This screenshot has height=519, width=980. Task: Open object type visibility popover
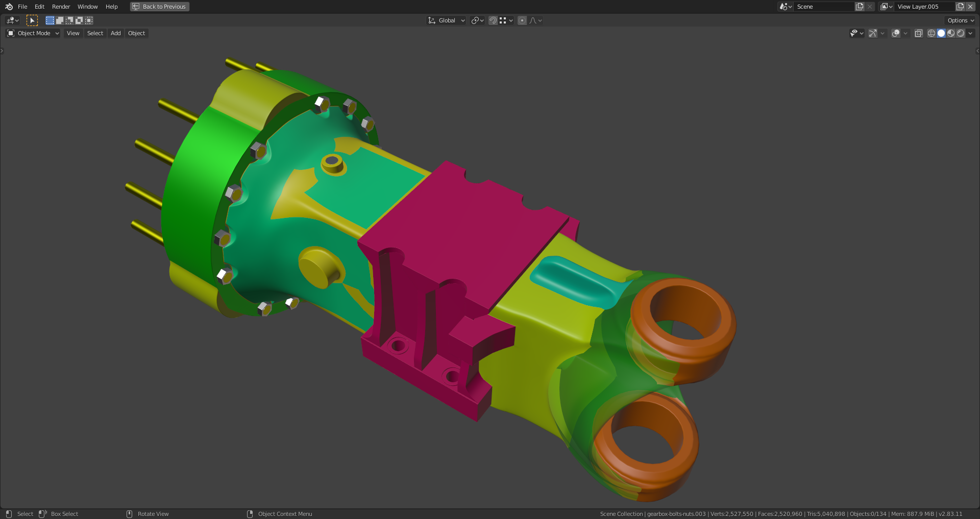(856, 33)
